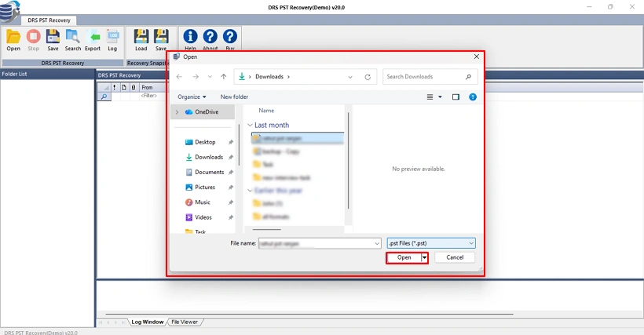Toggle the preview pane icon

pyautogui.click(x=456, y=96)
